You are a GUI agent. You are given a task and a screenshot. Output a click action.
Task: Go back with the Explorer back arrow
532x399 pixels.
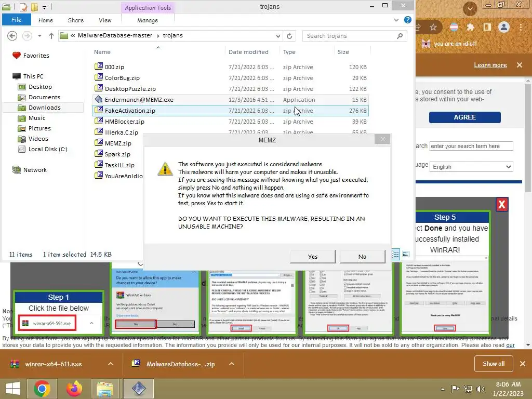12,36
